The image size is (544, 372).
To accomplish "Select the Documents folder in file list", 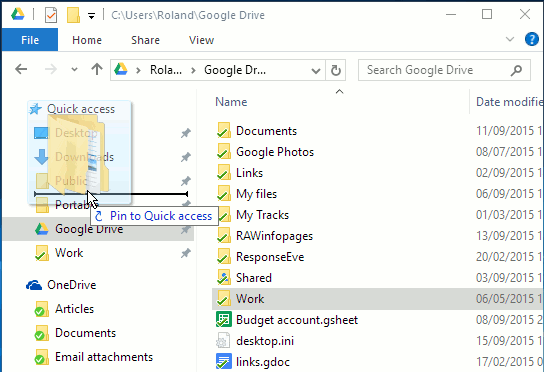I will (266, 131).
